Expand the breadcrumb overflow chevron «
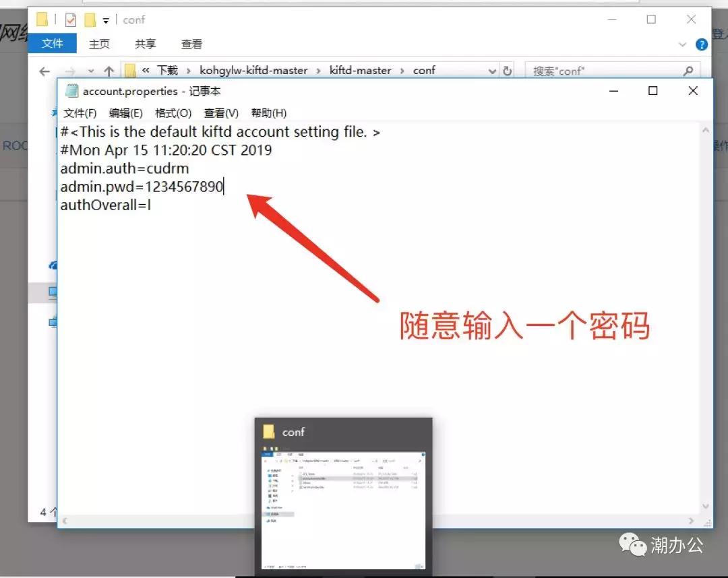 pyautogui.click(x=146, y=70)
